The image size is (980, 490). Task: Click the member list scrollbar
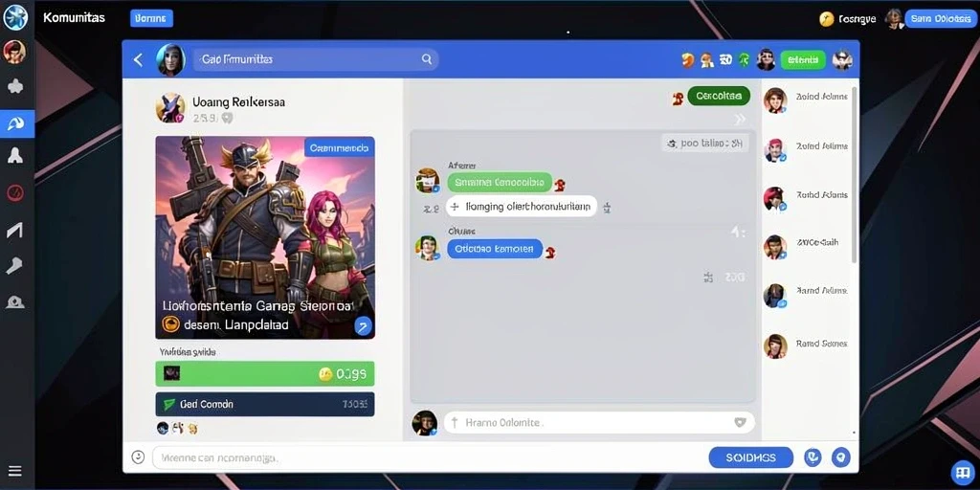pos(855,175)
